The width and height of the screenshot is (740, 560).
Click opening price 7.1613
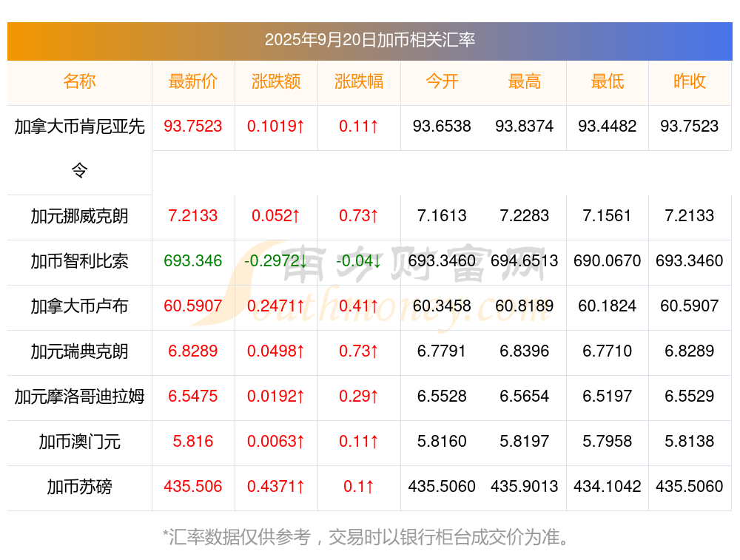(442, 215)
